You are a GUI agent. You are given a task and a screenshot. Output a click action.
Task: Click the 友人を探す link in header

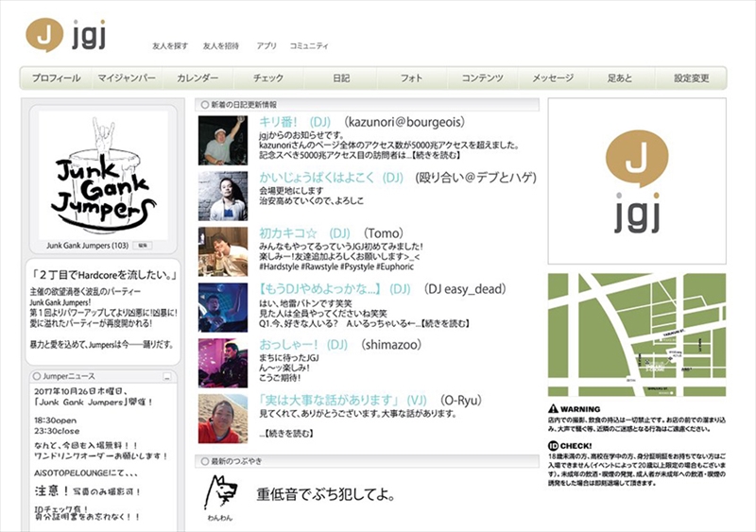(x=170, y=46)
